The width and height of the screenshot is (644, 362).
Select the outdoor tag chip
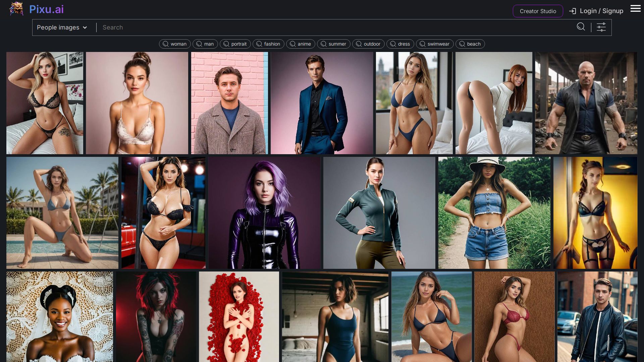(368, 44)
